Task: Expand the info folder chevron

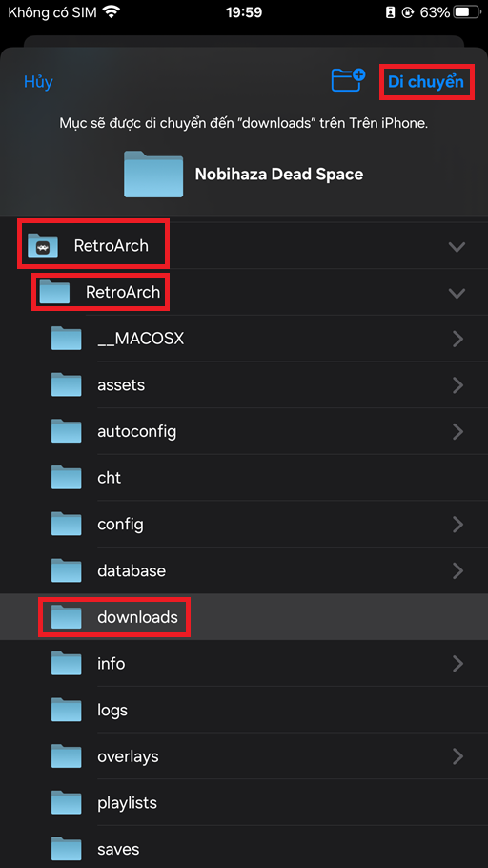Action: click(457, 663)
